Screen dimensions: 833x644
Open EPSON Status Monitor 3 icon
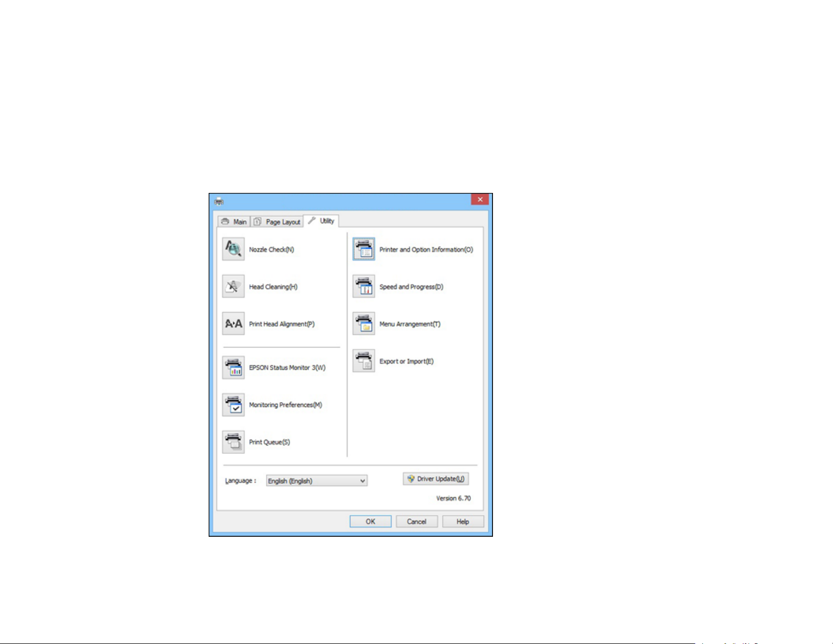233,367
